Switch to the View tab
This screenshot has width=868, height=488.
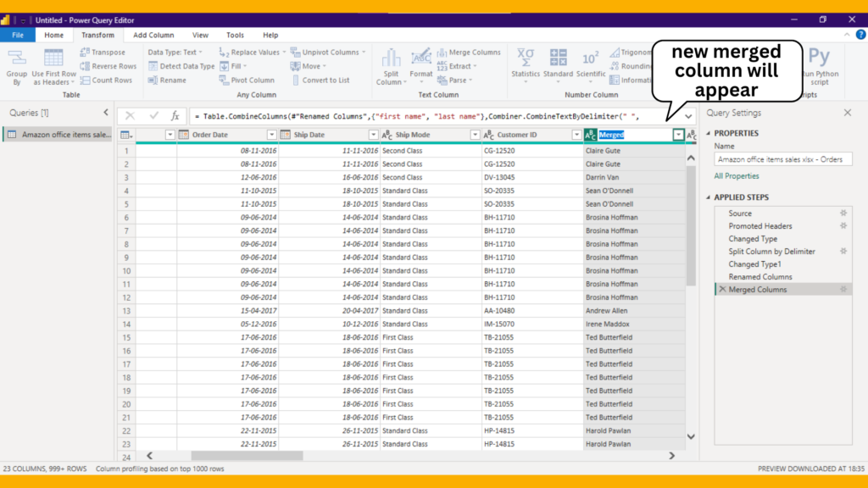point(200,35)
